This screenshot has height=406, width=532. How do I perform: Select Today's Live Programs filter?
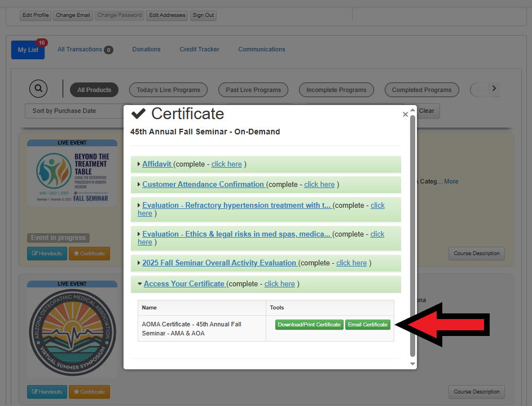tap(168, 90)
